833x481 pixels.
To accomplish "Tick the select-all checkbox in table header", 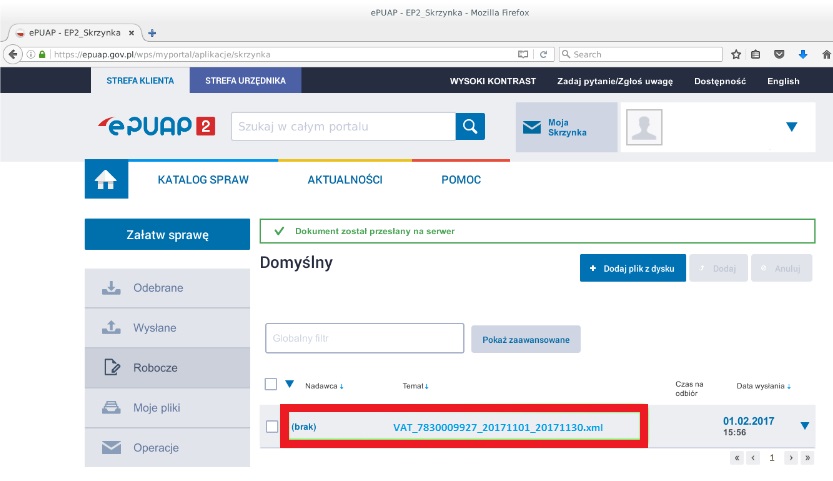I will point(271,383).
